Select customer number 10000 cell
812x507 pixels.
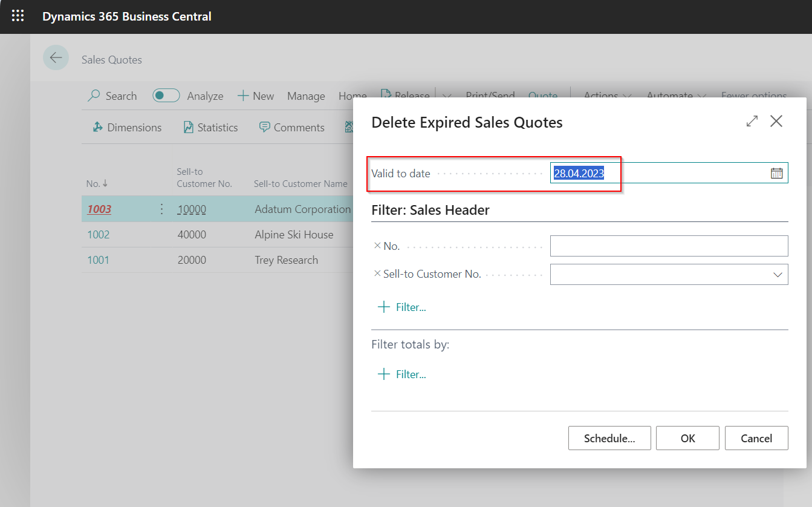pyautogui.click(x=192, y=209)
